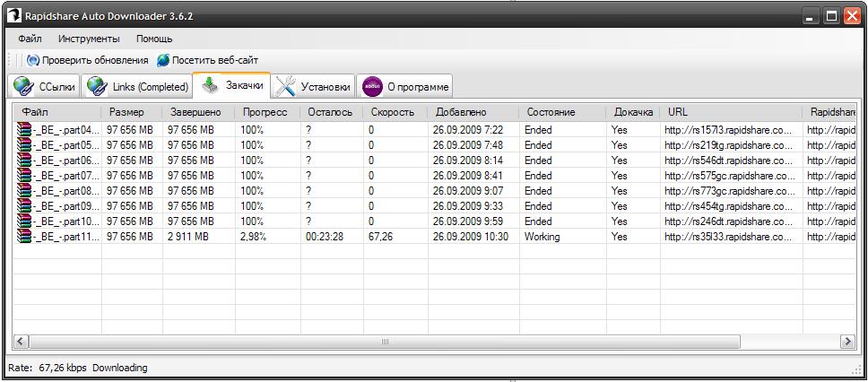This screenshot has height=382, width=868.
Task: Click the horizontal scrollbar left arrow
Action: 20,342
